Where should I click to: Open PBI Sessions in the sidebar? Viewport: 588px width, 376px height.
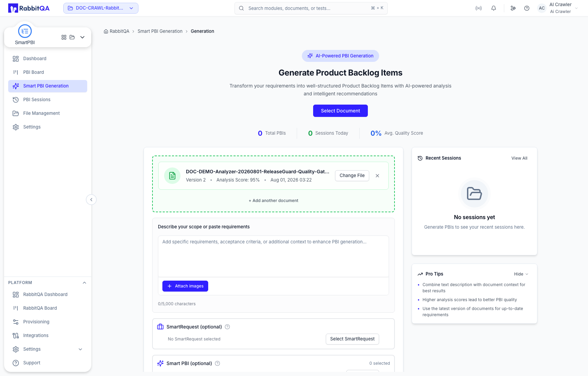tap(48, 100)
